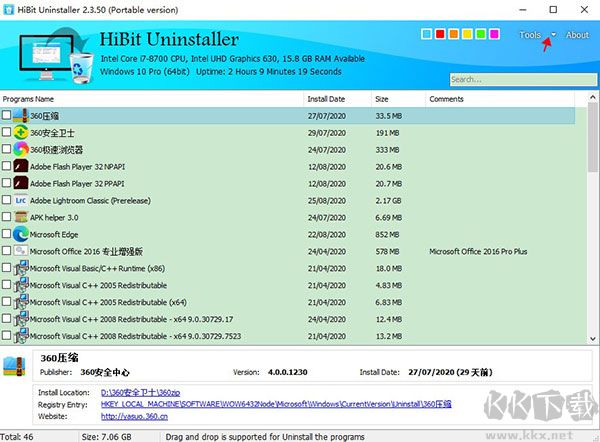The image size is (600, 442).
Task: Select the light blue theme color swatch
Action: click(x=426, y=34)
